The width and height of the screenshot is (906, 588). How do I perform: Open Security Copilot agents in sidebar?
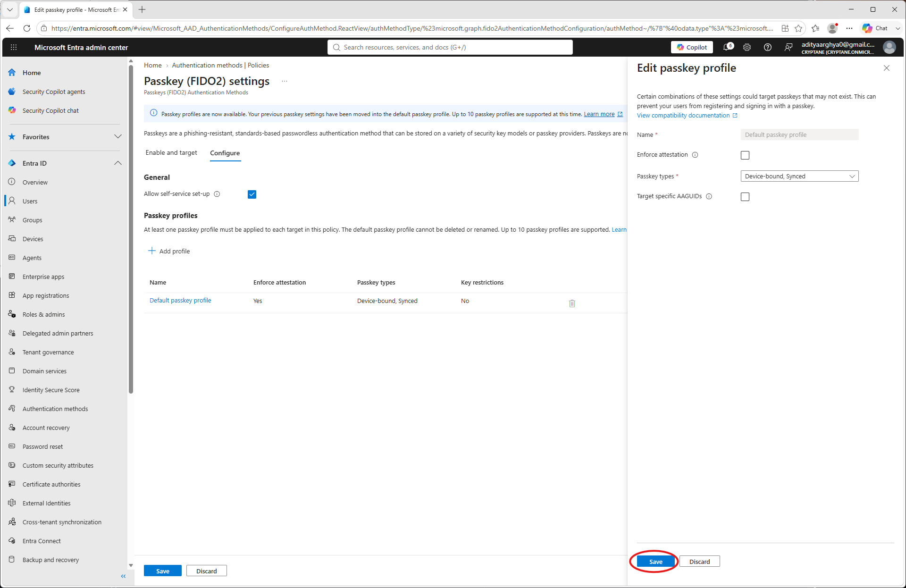point(54,92)
